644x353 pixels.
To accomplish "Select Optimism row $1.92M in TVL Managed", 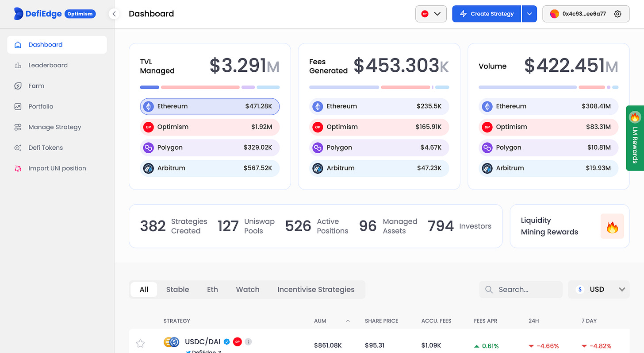I will (x=210, y=127).
